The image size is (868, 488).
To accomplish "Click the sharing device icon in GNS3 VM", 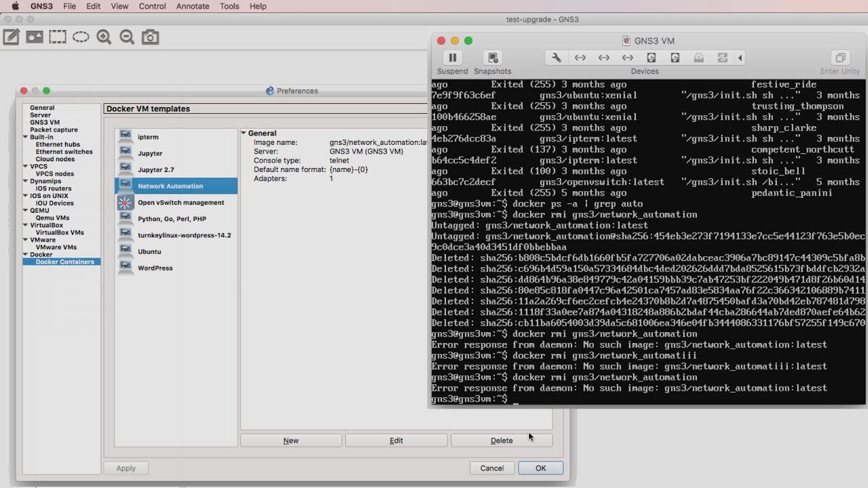I will pyautogui.click(x=722, y=58).
